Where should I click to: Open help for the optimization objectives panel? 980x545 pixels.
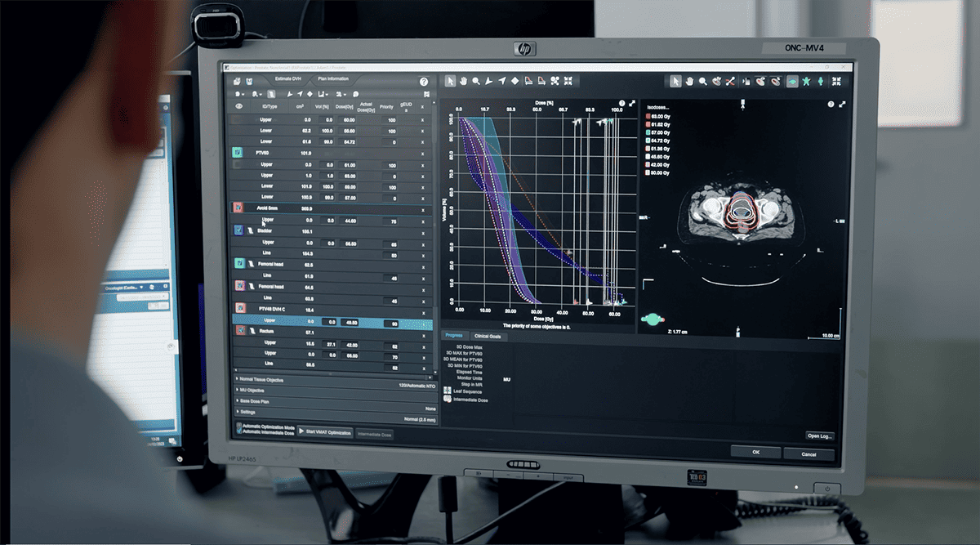424,82
